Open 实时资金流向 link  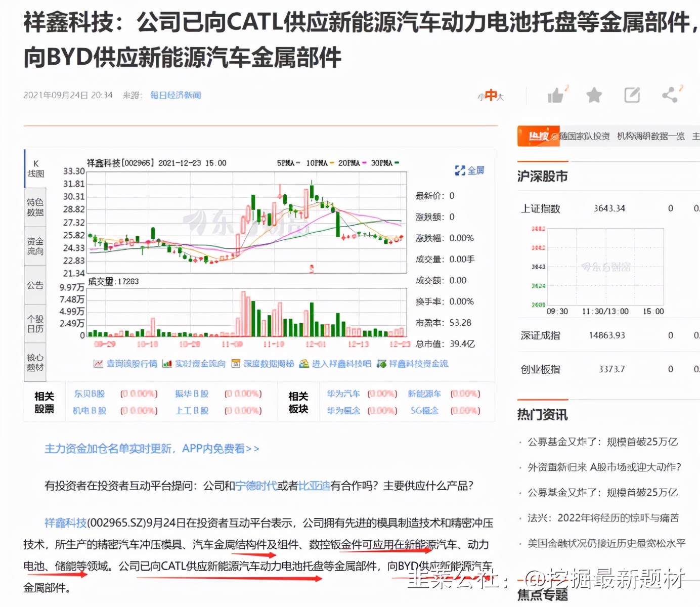pos(200,364)
